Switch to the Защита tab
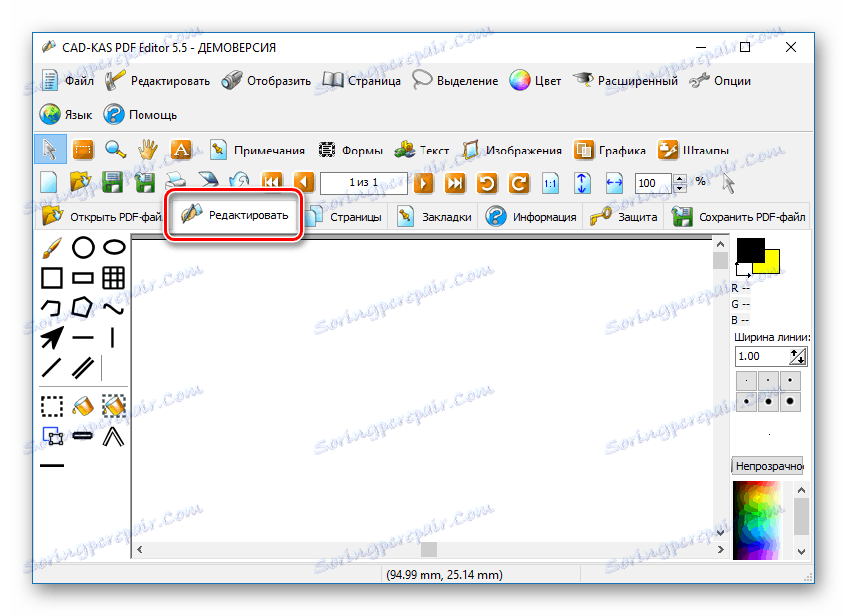The height and width of the screenshot is (616, 847). [x=623, y=217]
